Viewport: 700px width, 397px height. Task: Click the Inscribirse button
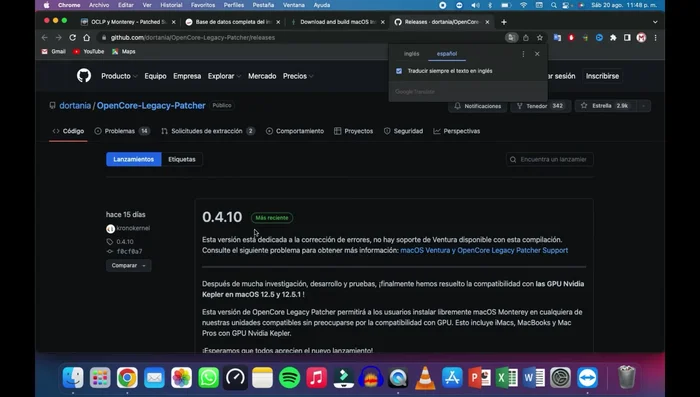[x=602, y=76]
